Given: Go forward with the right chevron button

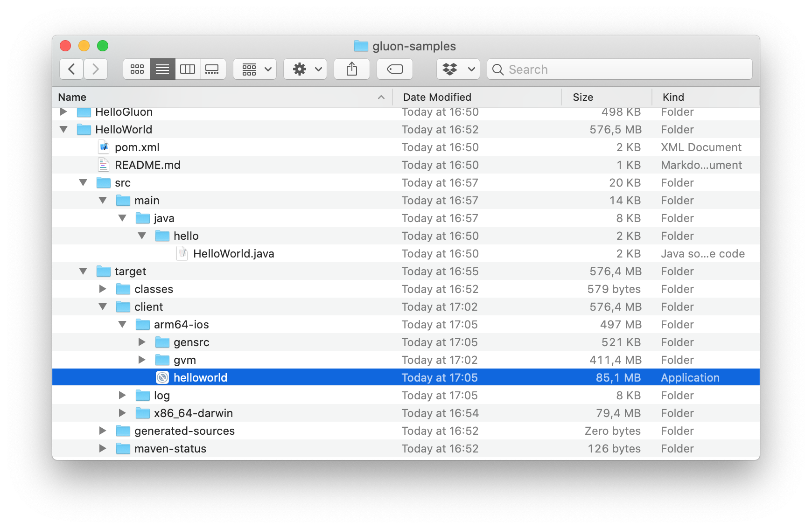Looking at the screenshot, I should 96,70.
